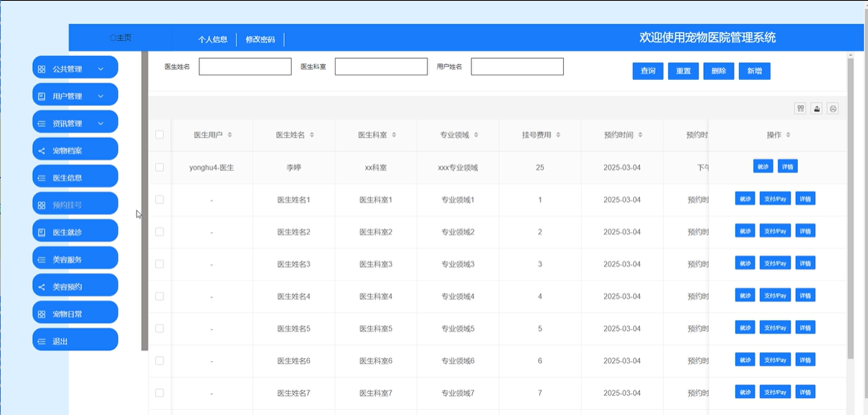The height and width of the screenshot is (415, 868).
Task: Click the column filter icon above table
Action: (800, 108)
